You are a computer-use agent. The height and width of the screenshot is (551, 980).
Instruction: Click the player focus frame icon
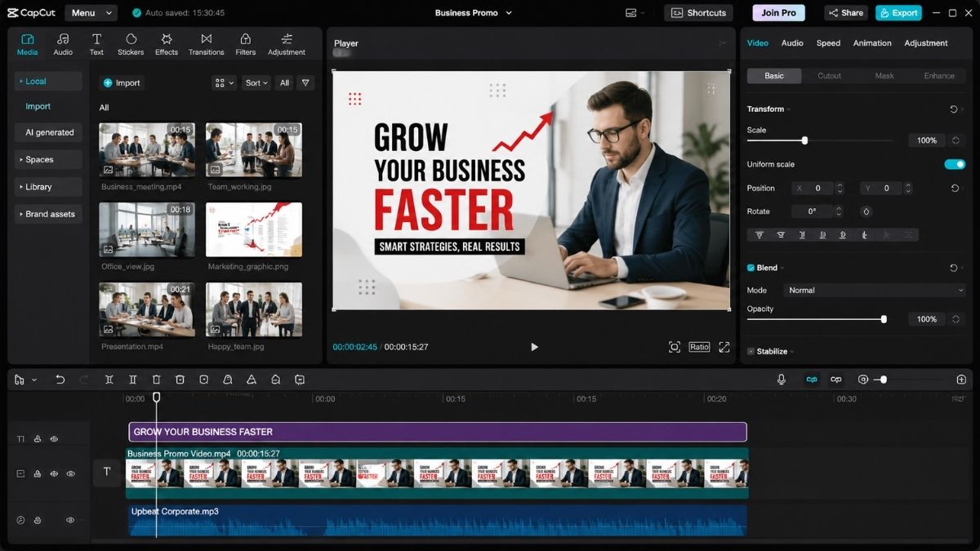coord(675,347)
